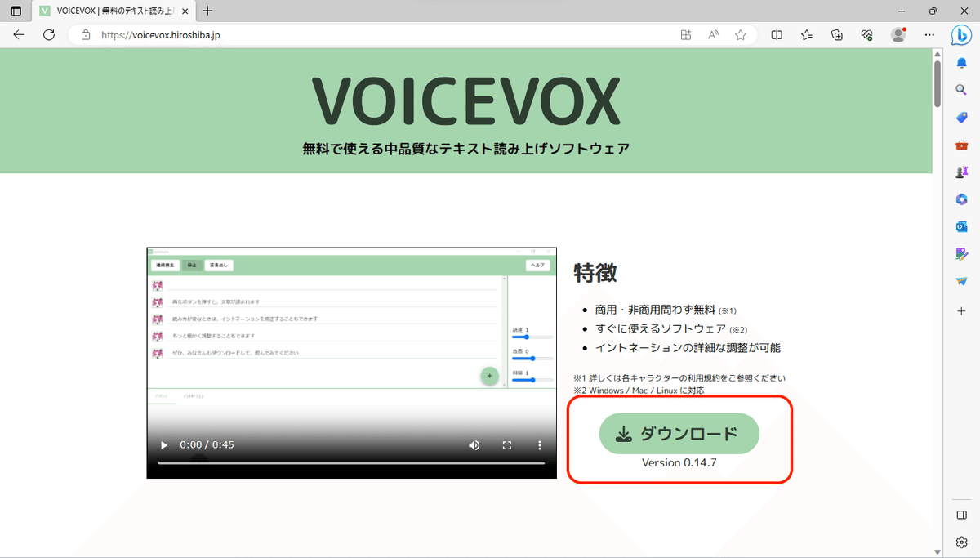This screenshot has height=558, width=980.
Task: Add a sidebar app with plus
Action: pos(961,311)
